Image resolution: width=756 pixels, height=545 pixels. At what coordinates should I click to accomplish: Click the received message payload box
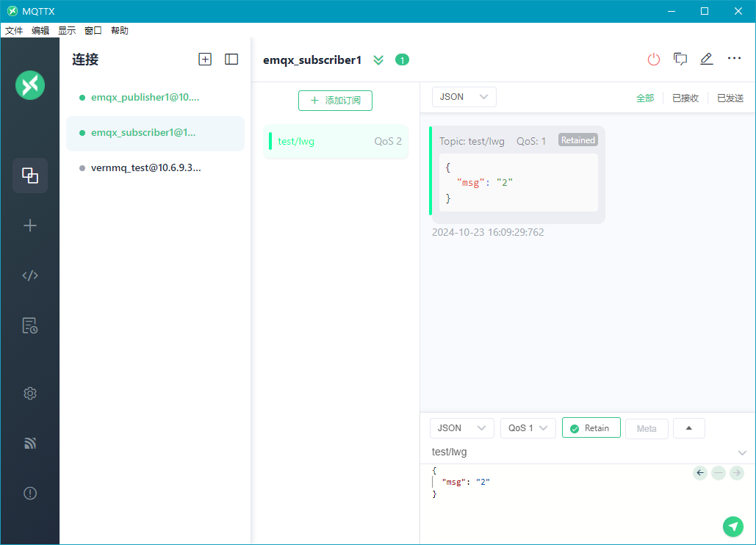(x=518, y=183)
